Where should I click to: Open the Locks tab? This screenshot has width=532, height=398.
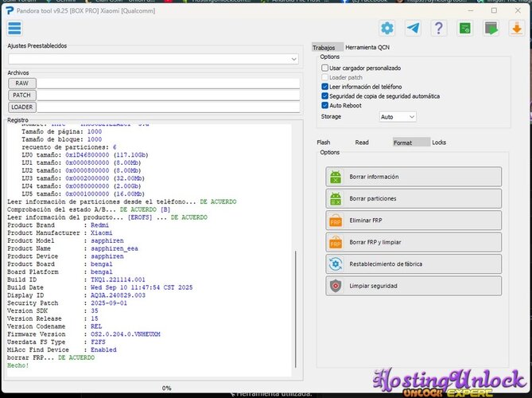click(439, 142)
